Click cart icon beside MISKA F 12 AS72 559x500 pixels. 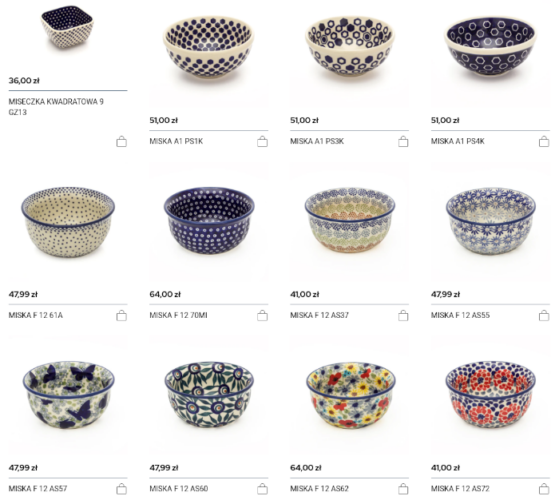click(x=544, y=489)
